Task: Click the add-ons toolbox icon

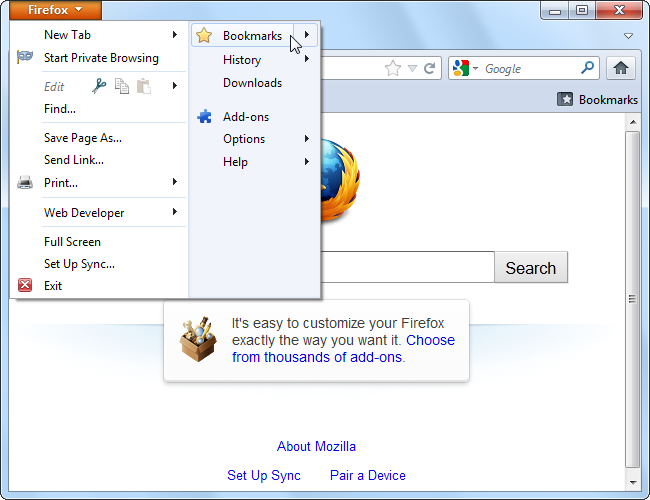Action: [198, 339]
